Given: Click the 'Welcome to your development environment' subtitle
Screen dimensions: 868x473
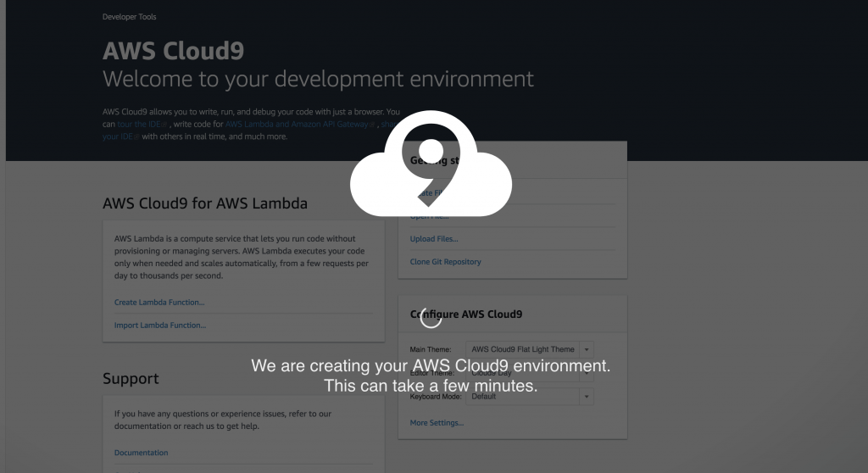Looking at the screenshot, I should (319, 79).
